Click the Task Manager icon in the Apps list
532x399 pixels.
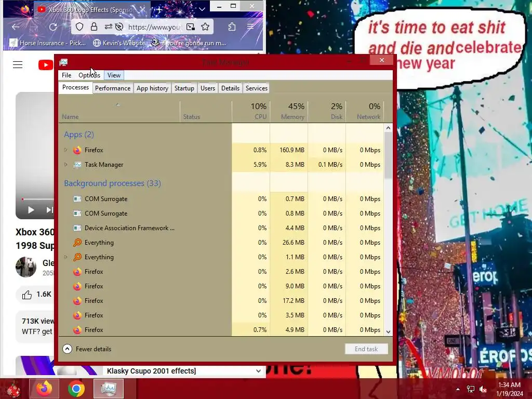(77, 165)
